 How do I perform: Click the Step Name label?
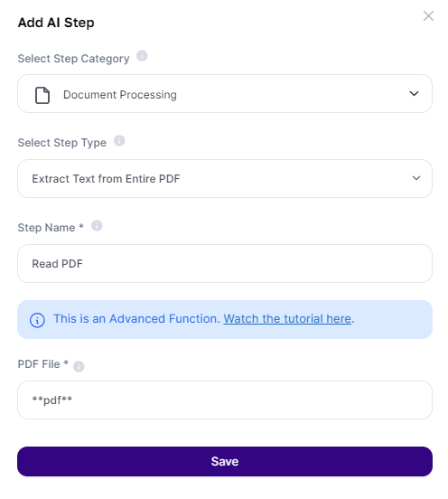coord(51,228)
